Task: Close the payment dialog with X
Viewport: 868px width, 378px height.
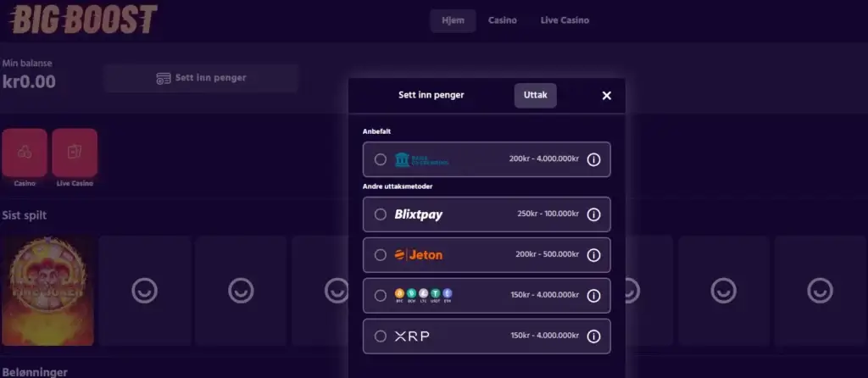Action: (607, 96)
